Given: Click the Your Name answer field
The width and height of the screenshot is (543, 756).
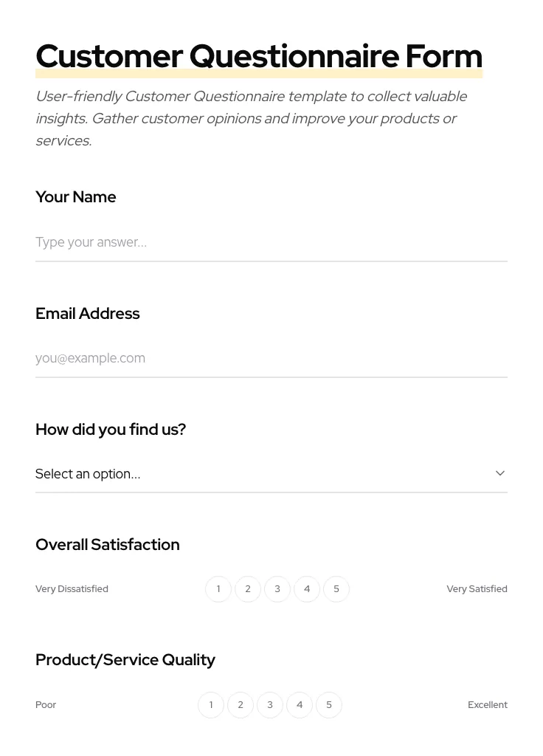Looking at the screenshot, I should (x=271, y=242).
